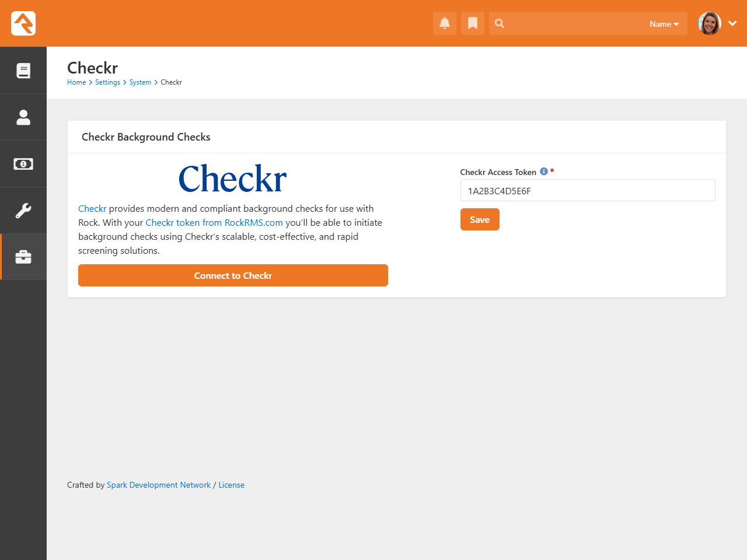
Task: Open the Finance money sidebar icon
Action: tap(23, 164)
